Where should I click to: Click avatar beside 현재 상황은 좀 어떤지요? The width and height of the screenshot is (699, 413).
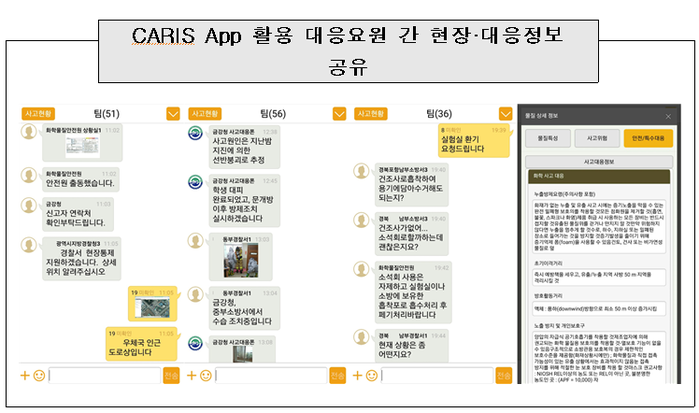[x=362, y=337]
